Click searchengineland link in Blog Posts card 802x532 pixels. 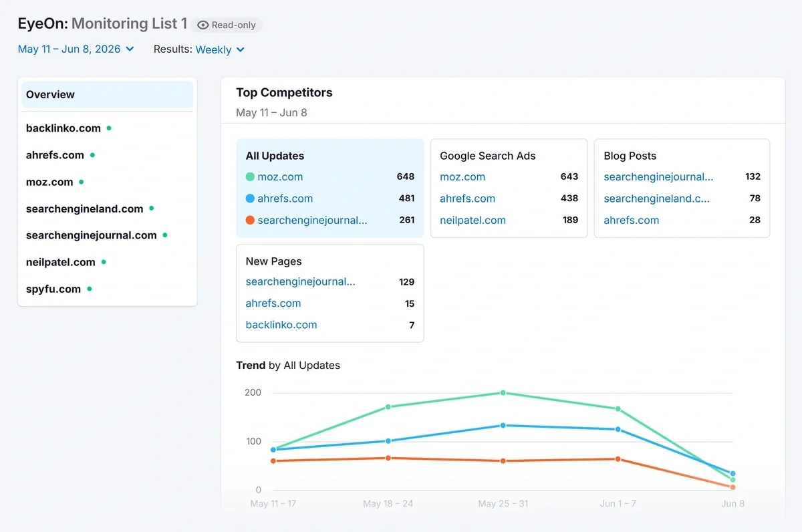(657, 198)
